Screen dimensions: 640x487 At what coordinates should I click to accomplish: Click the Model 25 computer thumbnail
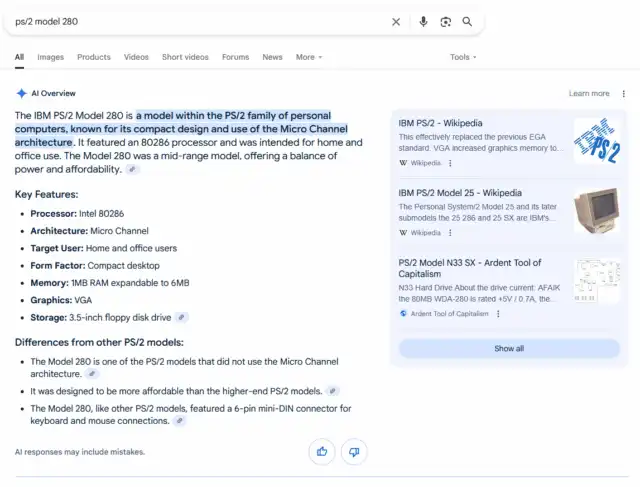[596, 211]
